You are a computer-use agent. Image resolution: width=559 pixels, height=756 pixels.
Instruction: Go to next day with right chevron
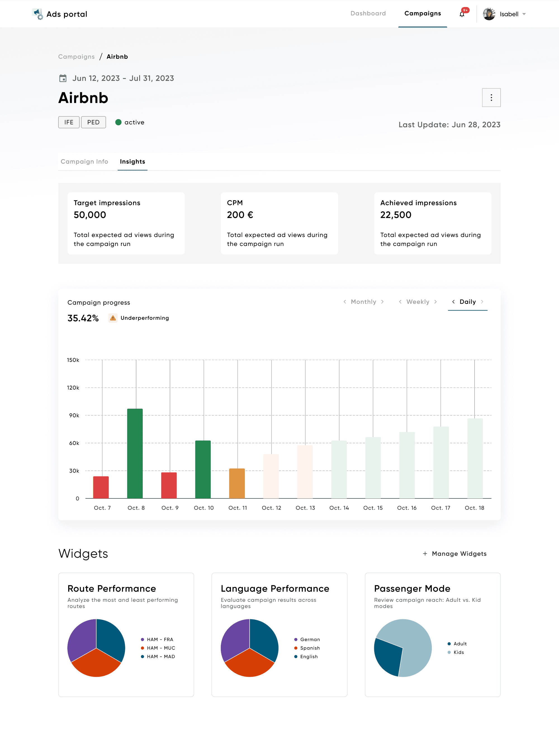click(482, 302)
